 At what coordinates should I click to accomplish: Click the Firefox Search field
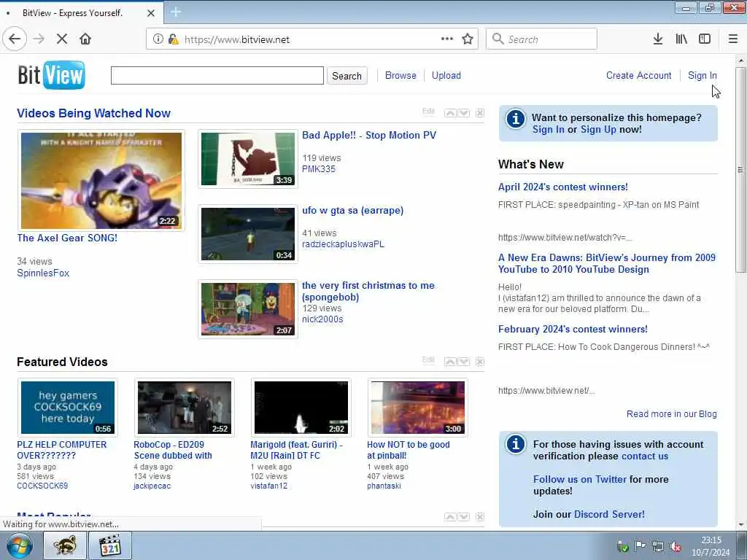[541, 39]
